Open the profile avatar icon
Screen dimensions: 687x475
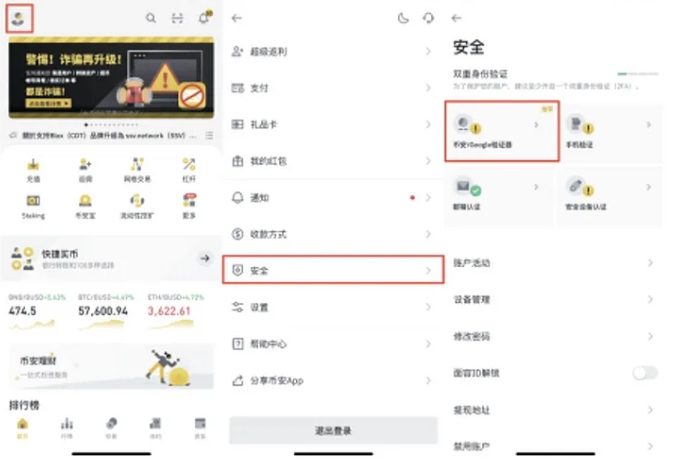[x=19, y=18]
